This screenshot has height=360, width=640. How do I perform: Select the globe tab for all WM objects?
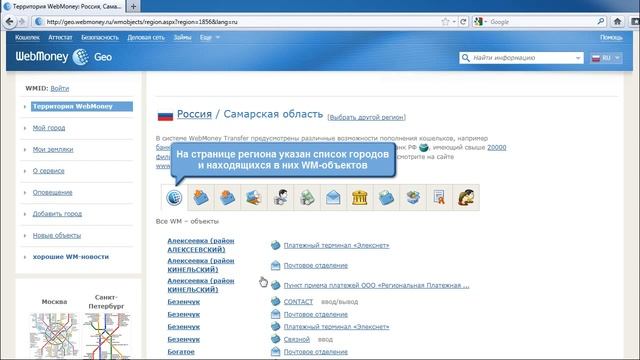tap(174, 198)
